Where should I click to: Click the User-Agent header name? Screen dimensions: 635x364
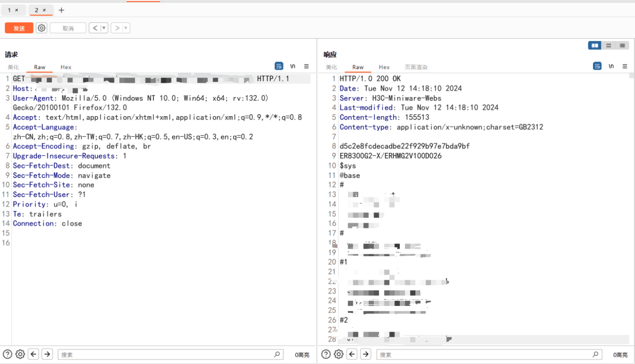pyautogui.click(x=33, y=98)
